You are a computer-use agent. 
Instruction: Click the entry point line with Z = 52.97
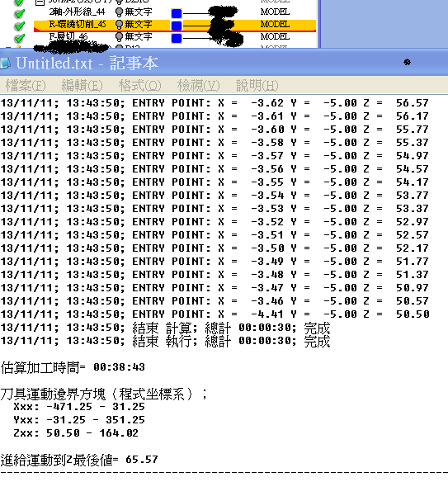click(x=215, y=222)
